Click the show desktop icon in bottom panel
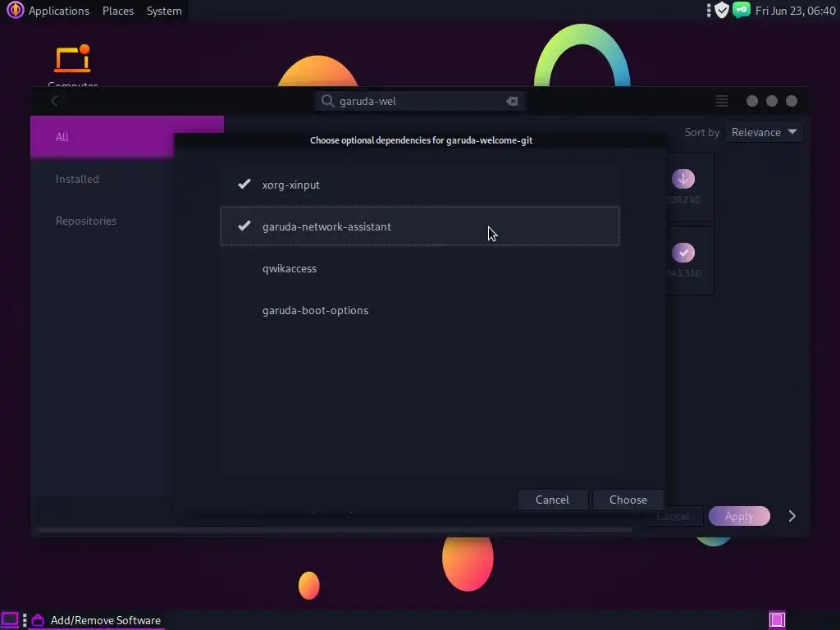Image resolution: width=840 pixels, height=630 pixels. 10,620
